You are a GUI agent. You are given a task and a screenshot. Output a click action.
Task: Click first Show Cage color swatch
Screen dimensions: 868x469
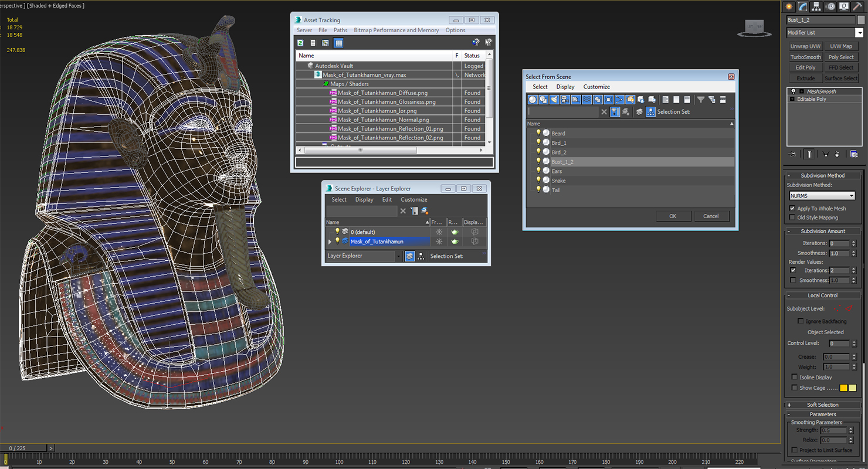[x=843, y=388]
